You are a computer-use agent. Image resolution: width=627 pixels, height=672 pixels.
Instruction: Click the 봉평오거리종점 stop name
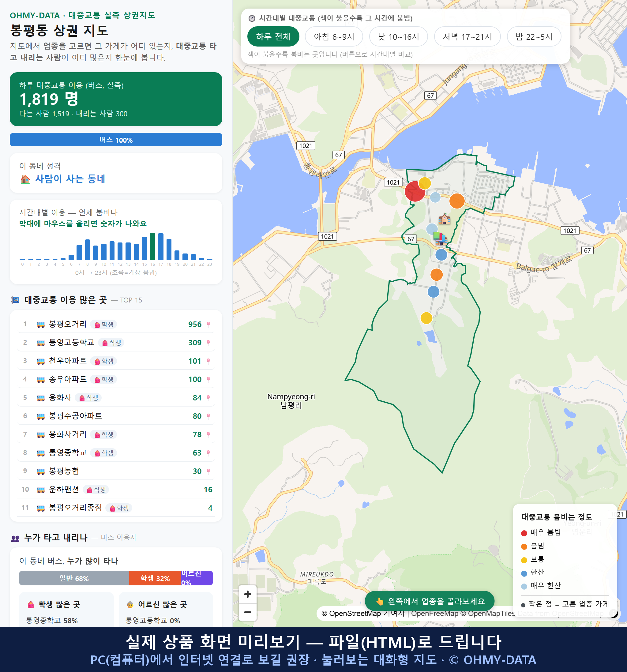(x=75, y=508)
